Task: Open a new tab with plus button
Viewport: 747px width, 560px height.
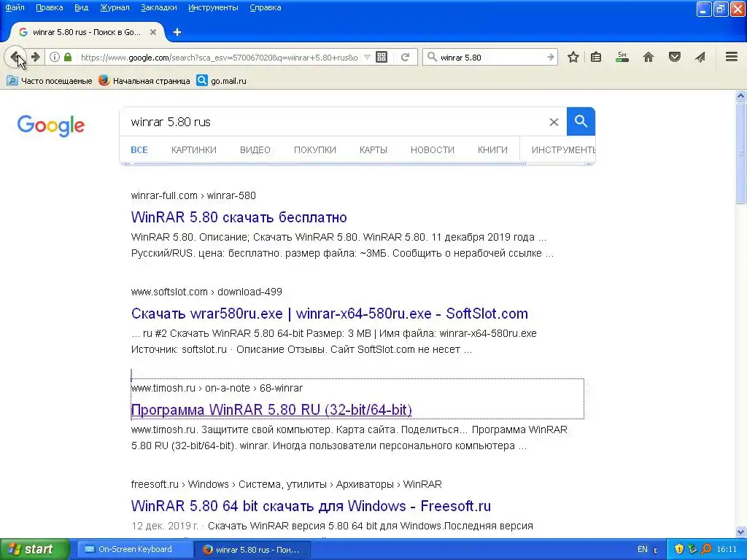Action: point(177,32)
